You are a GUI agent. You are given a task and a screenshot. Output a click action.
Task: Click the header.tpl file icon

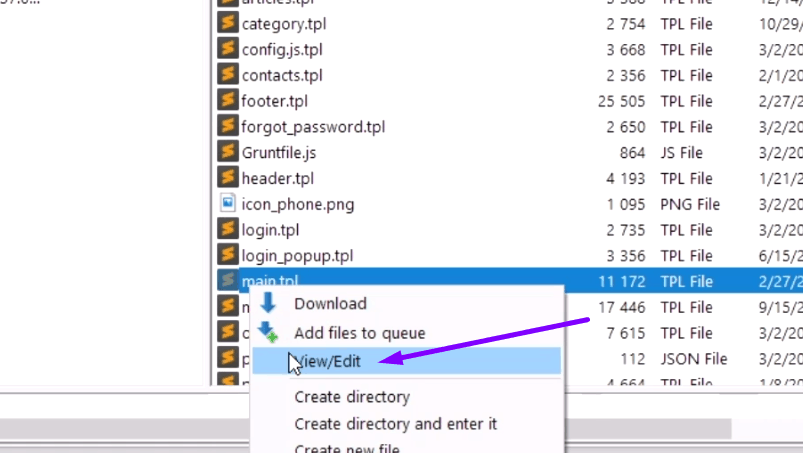(x=228, y=178)
